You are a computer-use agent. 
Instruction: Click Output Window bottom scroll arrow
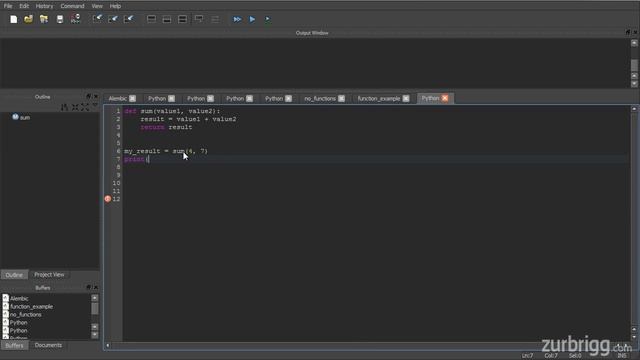634,84
